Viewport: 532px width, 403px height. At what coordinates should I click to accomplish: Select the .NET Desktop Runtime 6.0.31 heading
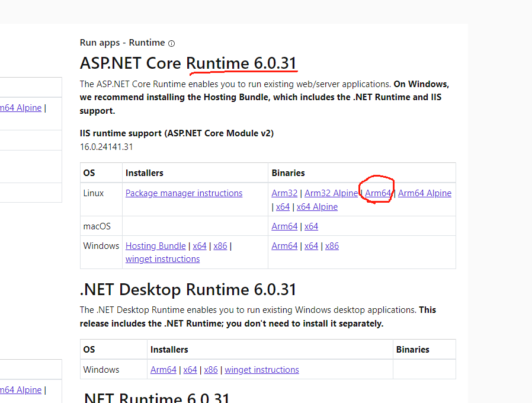(x=188, y=290)
